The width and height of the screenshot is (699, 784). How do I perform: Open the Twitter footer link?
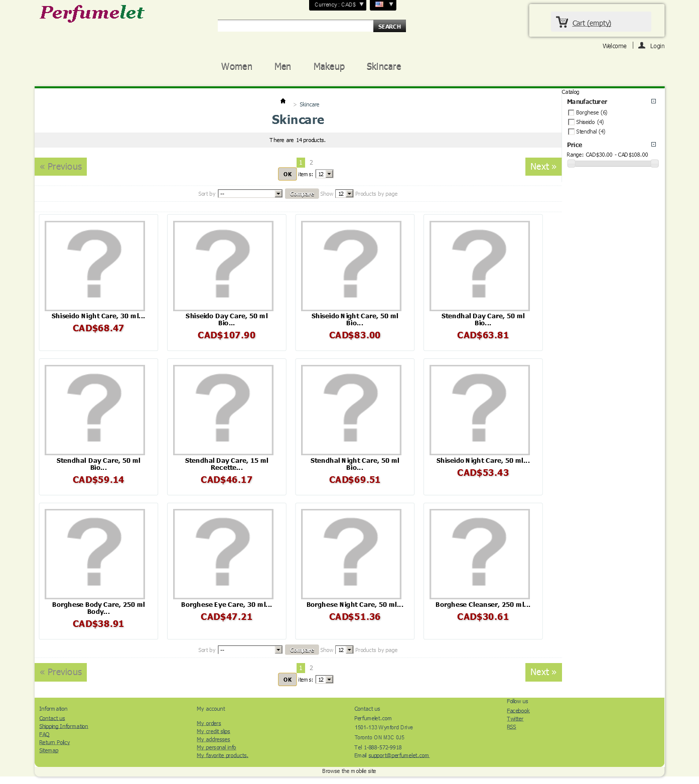(x=515, y=719)
